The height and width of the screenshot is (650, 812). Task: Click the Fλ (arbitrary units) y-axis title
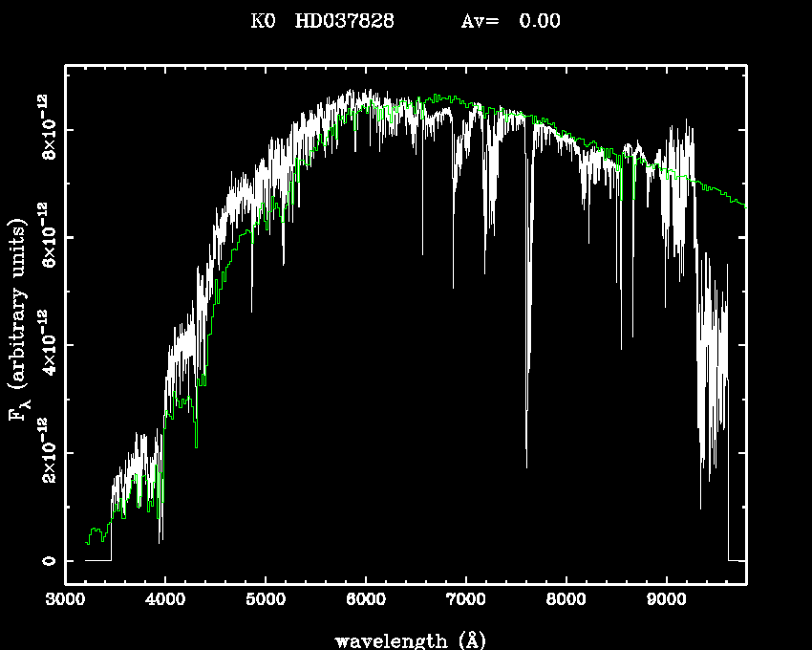point(18,322)
